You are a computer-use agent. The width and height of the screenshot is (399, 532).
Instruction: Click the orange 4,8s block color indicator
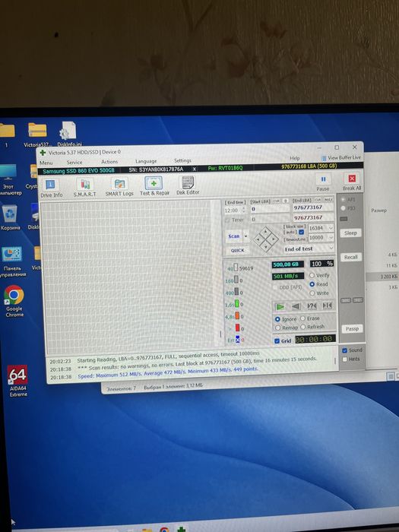pos(237,316)
